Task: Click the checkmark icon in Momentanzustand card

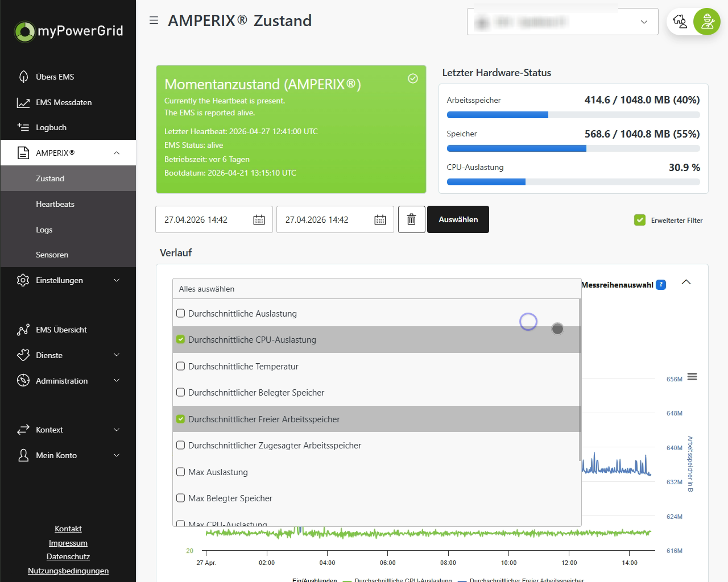Action: 413,78
